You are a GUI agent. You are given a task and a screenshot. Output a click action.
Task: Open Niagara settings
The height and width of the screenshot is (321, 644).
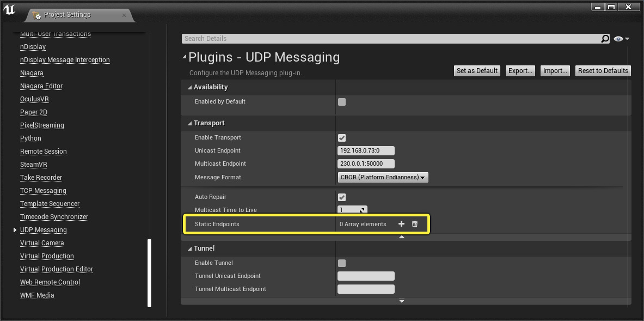[32, 73]
